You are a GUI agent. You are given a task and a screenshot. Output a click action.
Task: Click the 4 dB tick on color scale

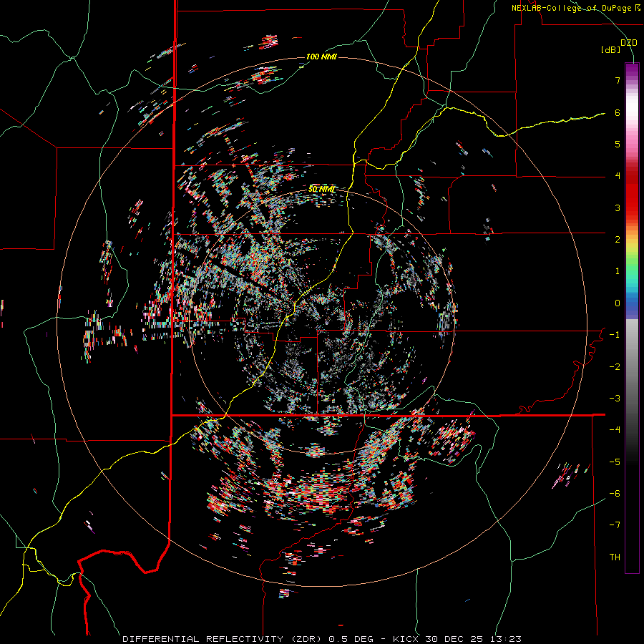[618, 176]
